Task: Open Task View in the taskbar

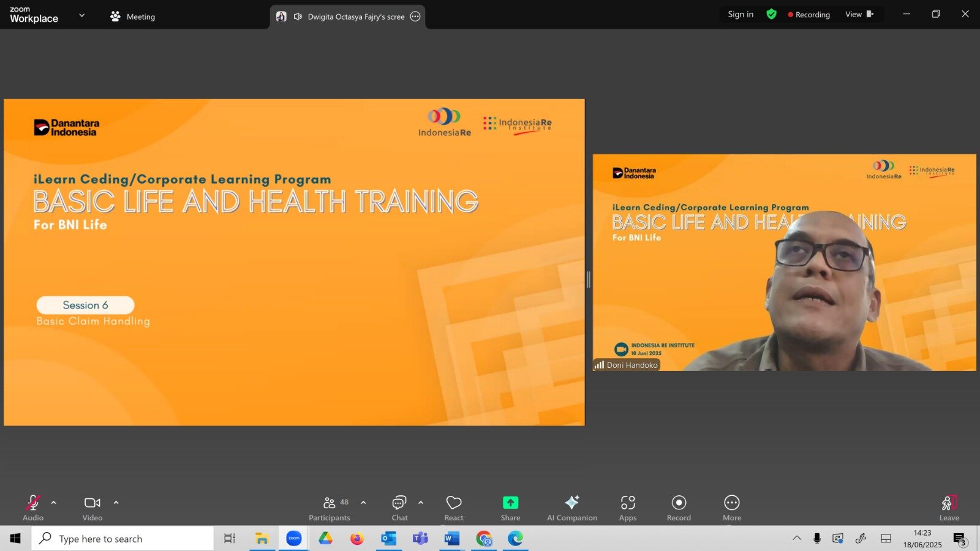Action: [x=230, y=538]
